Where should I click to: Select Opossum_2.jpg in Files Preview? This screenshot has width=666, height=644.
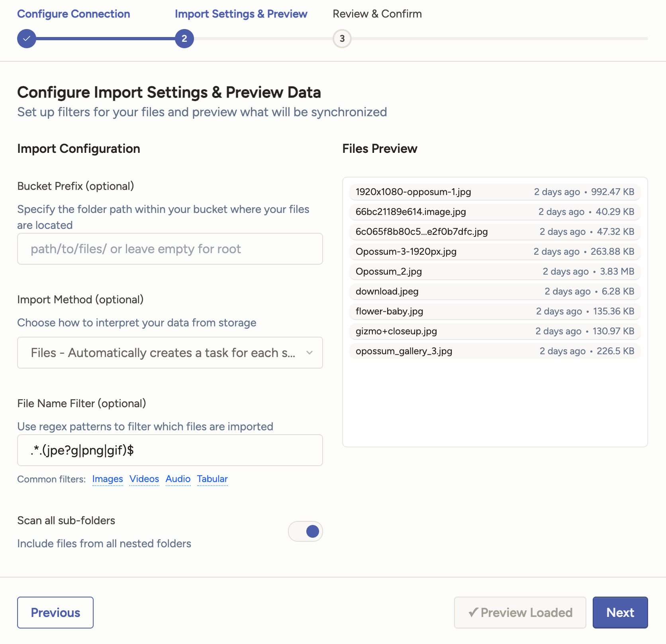389,271
